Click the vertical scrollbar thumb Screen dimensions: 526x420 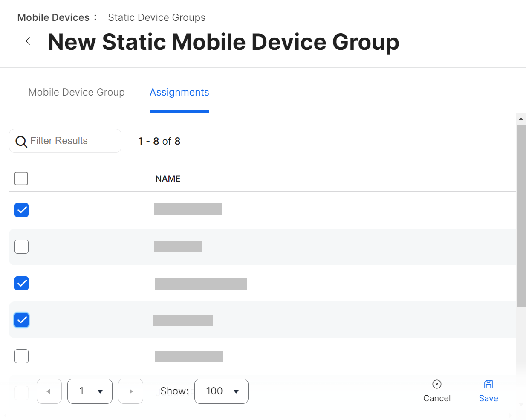point(521,215)
